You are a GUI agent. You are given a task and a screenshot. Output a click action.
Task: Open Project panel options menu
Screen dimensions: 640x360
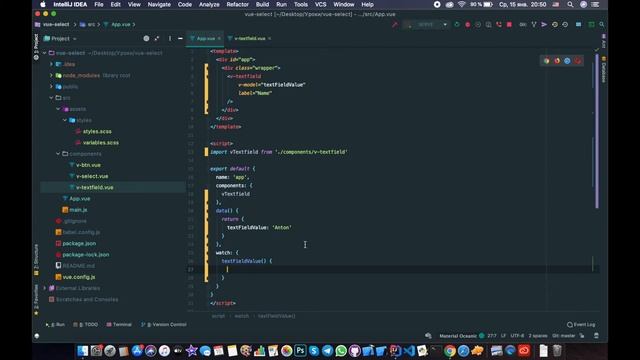tap(170, 38)
